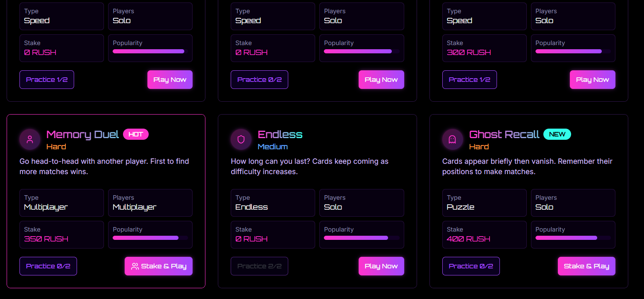Click the Endless shield icon
The width and height of the screenshot is (644, 299).
click(241, 139)
